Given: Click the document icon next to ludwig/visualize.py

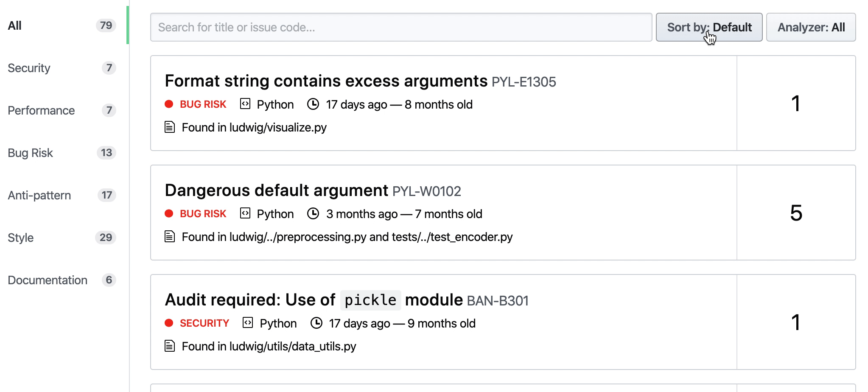Looking at the screenshot, I should pos(169,127).
